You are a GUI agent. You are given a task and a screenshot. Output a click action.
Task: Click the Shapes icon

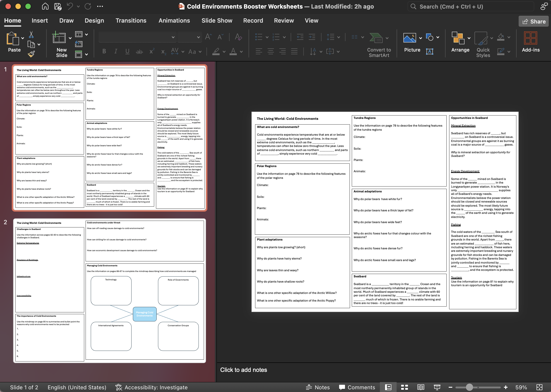(429, 37)
